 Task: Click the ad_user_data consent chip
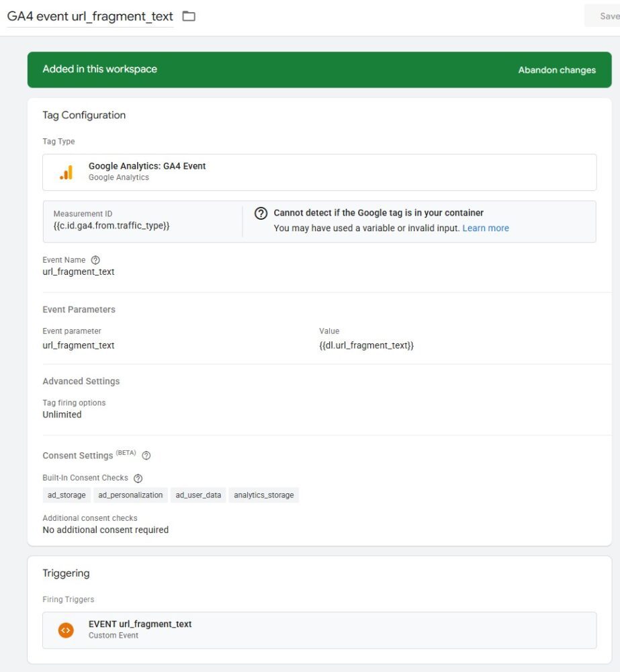pyautogui.click(x=198, y=495)
